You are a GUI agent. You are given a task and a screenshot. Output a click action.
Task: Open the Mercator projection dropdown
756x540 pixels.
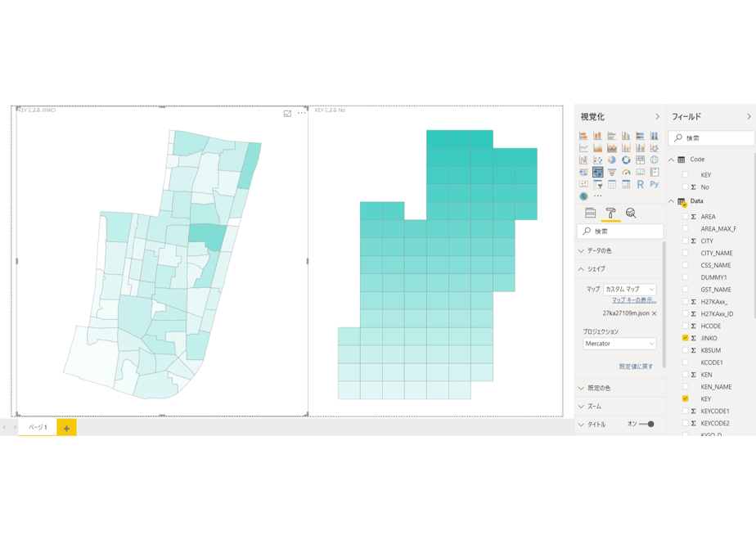coord(619,344)
